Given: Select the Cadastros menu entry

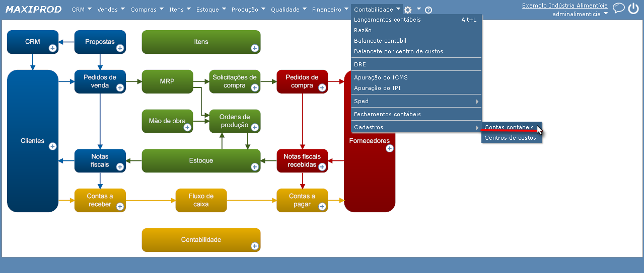Looking at the screenshot, I should click(416, 127).
